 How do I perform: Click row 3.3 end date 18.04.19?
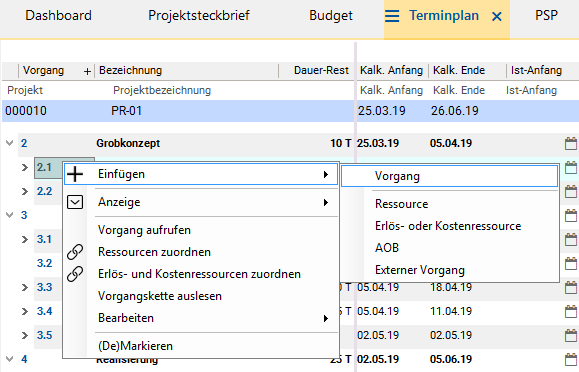coord(451,287)
